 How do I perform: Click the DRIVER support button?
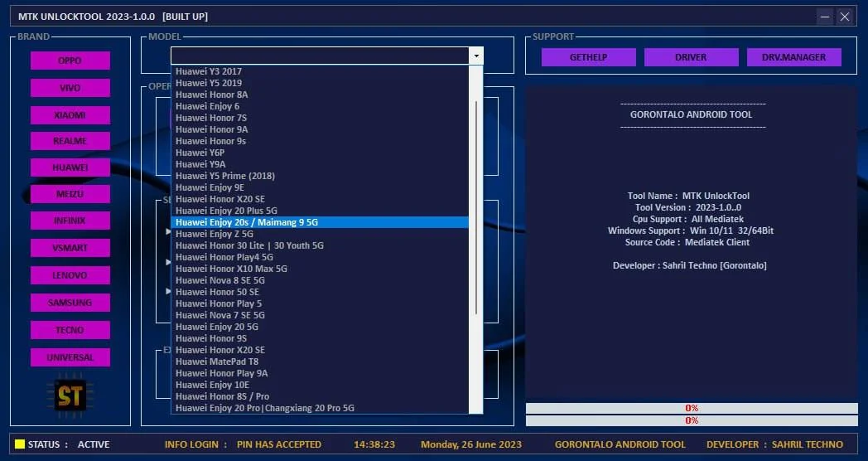691,57
